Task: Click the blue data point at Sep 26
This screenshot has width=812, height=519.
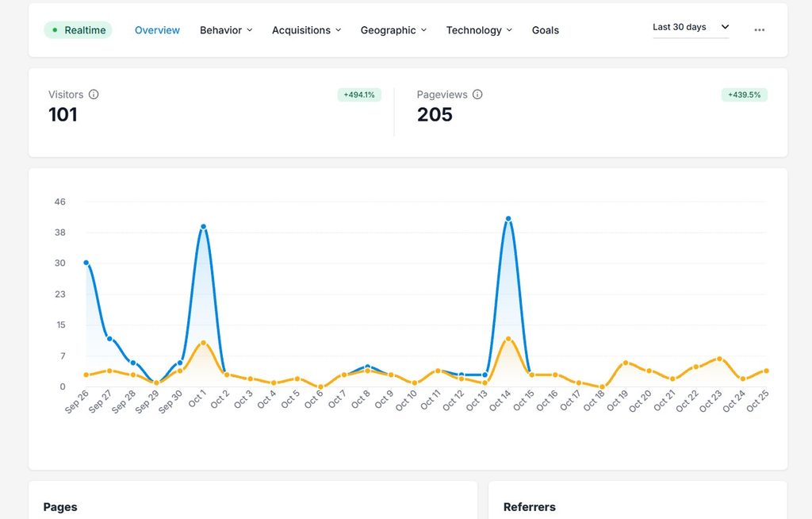Action: point(86,263)
